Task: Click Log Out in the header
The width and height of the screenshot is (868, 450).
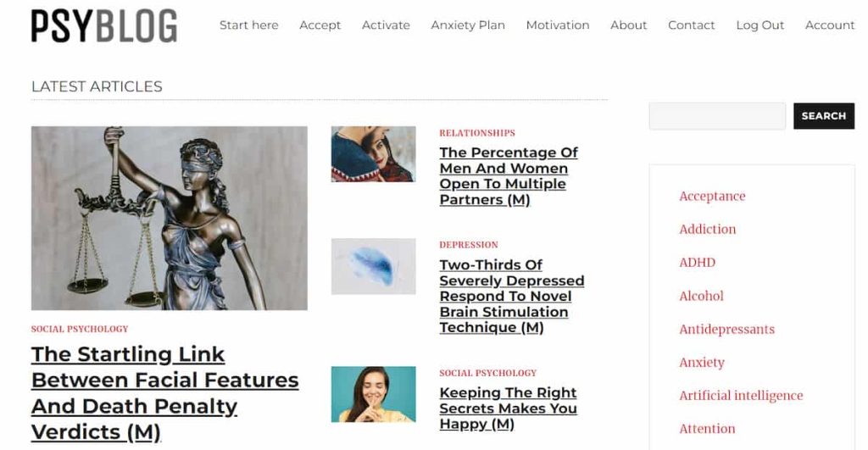Action: [759, 25]
